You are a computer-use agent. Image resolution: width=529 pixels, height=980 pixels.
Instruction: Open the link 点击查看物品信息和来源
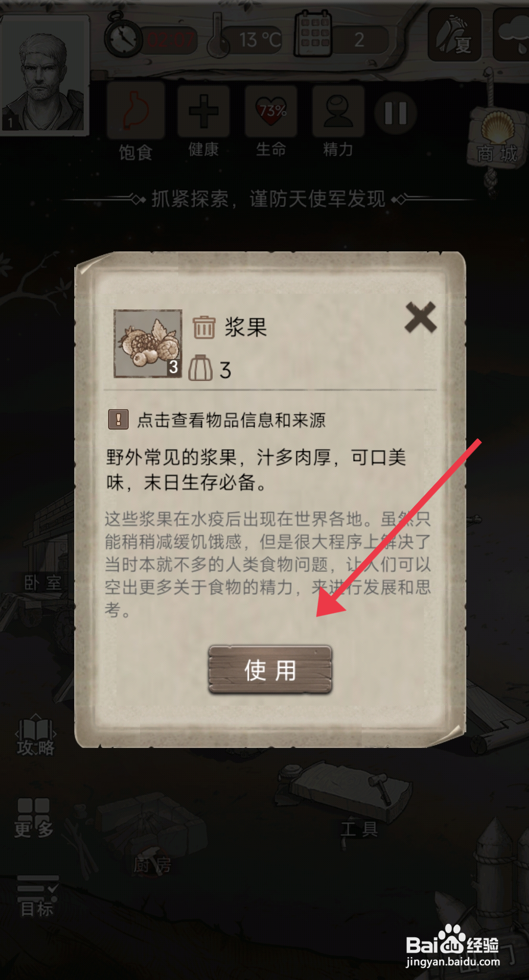tap(232, 420)
